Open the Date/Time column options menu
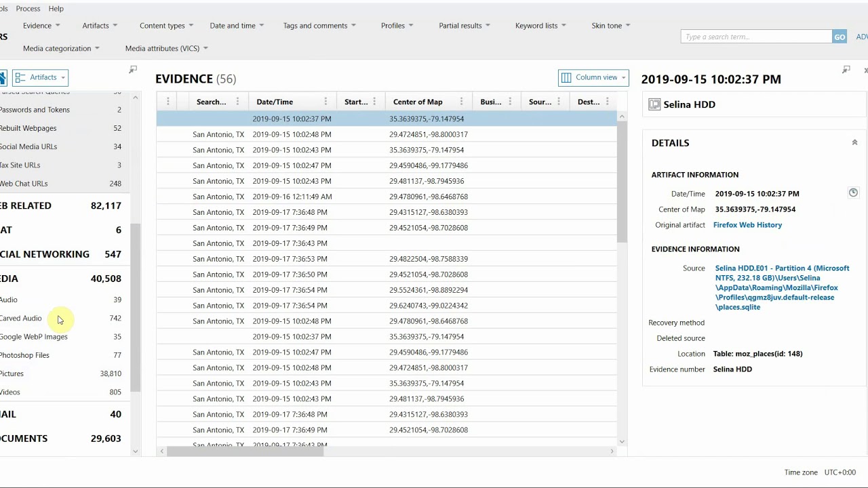Viewport: 868px width, 488px height. [x=325, y=102]
